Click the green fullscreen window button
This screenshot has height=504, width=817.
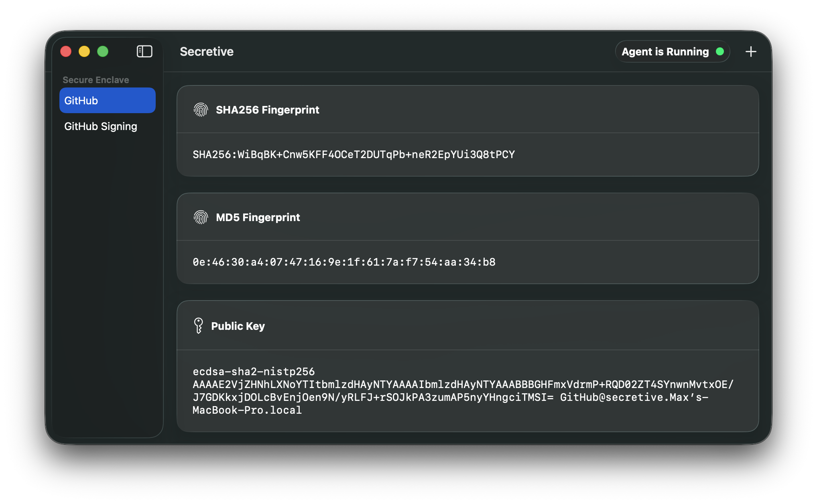click(103, 51)
